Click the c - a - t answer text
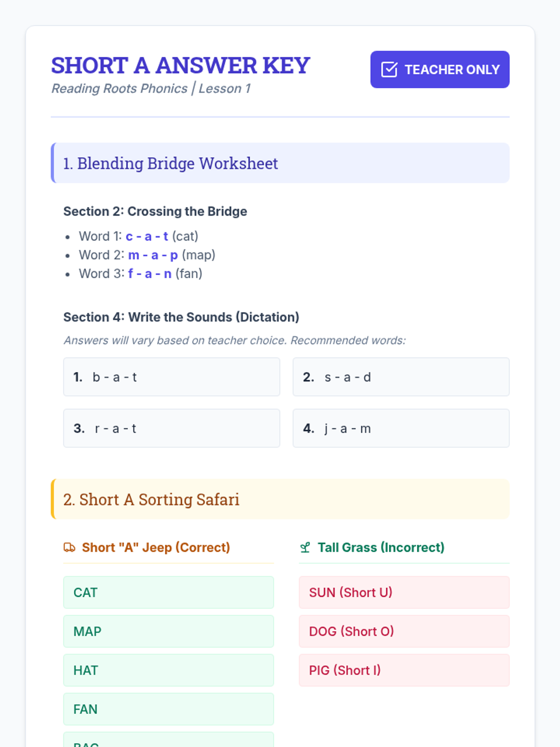This screenshot has width=560, height=747. click(147, 236)
